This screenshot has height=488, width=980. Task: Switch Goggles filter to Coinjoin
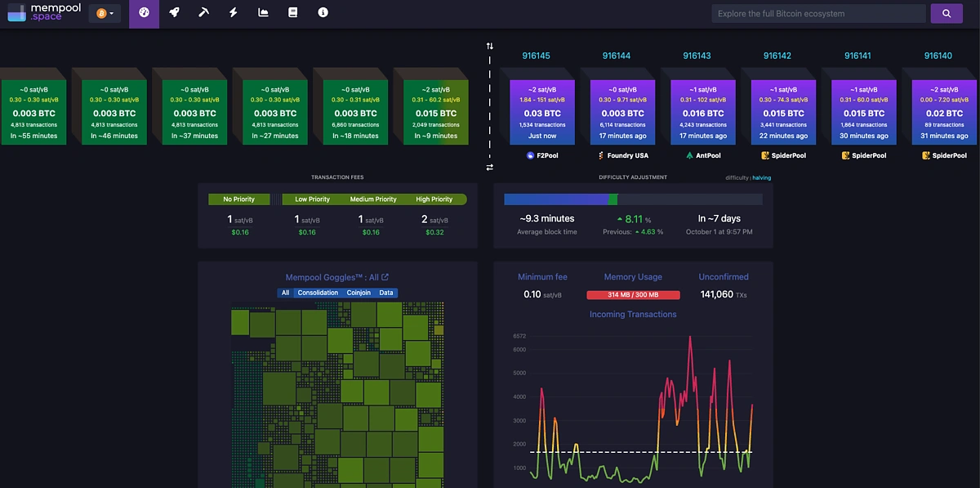point(359,292)
